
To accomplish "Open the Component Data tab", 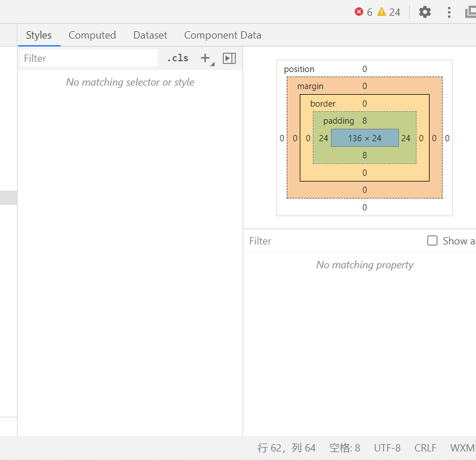I will (223, 35).
